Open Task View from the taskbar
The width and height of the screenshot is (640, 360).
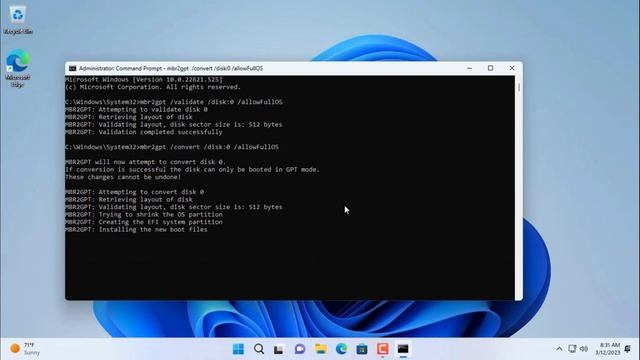coord(279,349)
